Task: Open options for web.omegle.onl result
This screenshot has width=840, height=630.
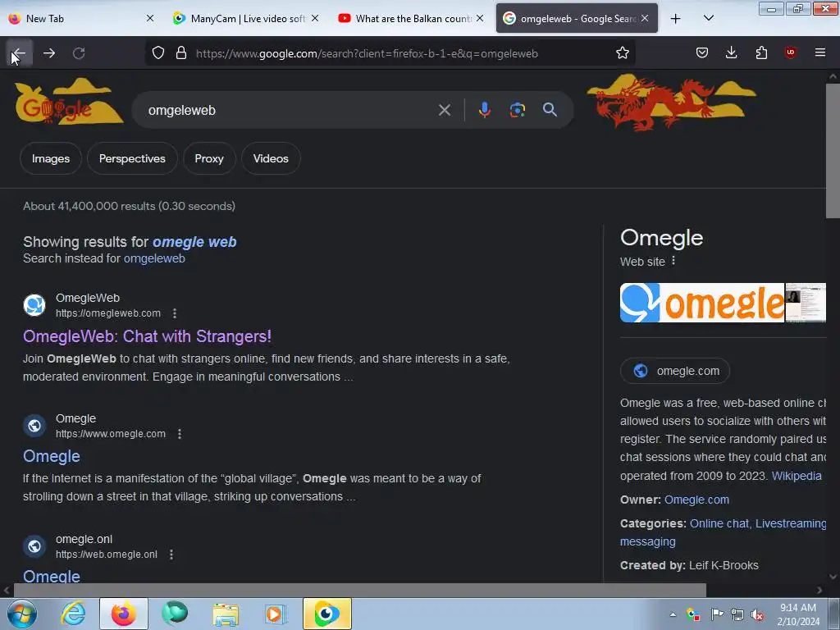Action: (171, 555)
